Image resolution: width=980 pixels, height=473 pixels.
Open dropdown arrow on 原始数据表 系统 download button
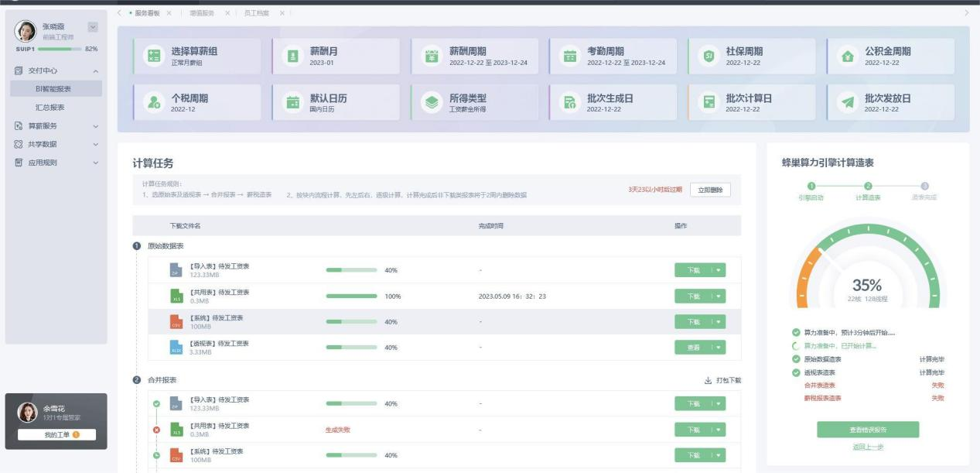719,321
